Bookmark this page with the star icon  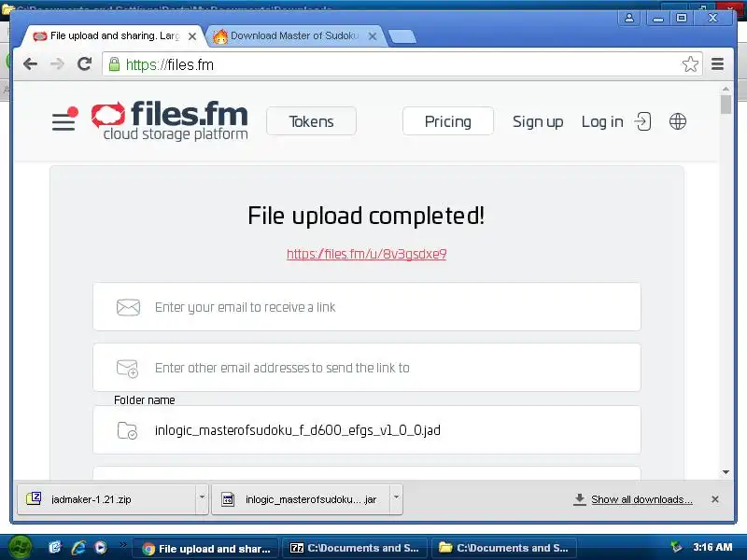690,63
